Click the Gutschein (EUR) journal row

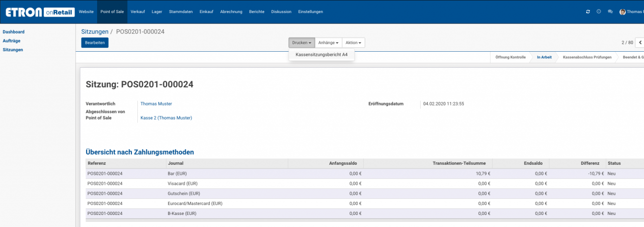[x=365, y=193]
